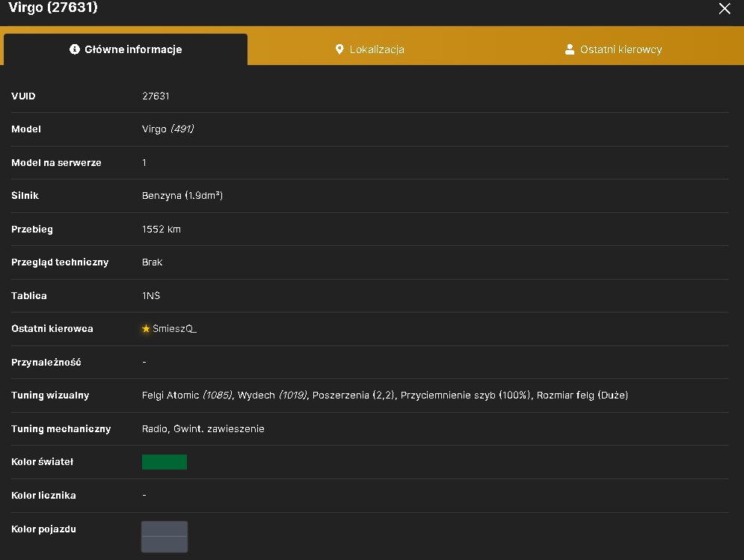Viewport: 744px width, 560px height.
Task: Click the person icon by Ostatni kierowcy
Action: (570, 49)
